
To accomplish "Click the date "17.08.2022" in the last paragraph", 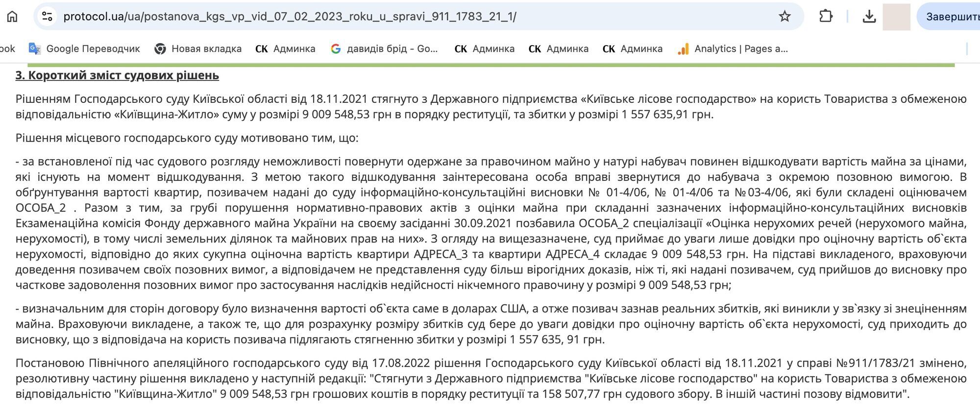I will pos(401,363).
